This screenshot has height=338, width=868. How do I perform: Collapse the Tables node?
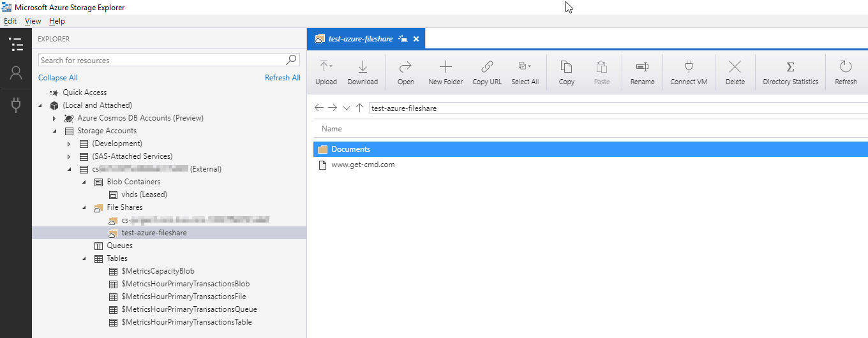(84, 258)
